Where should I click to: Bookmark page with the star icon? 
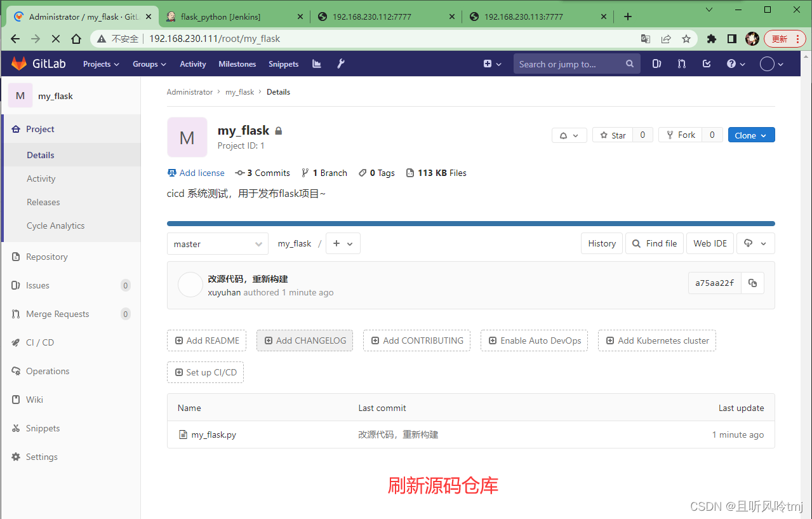click(686, 39)
